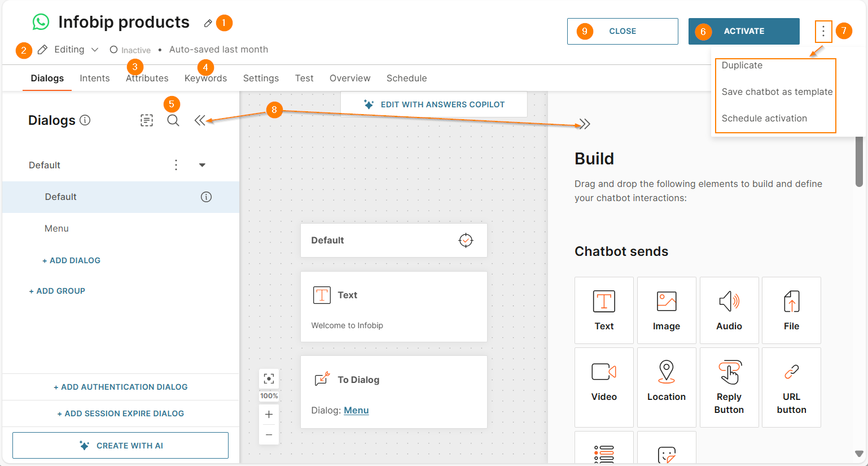
Task: Open the Attributes tab
Action: [147, 78]
